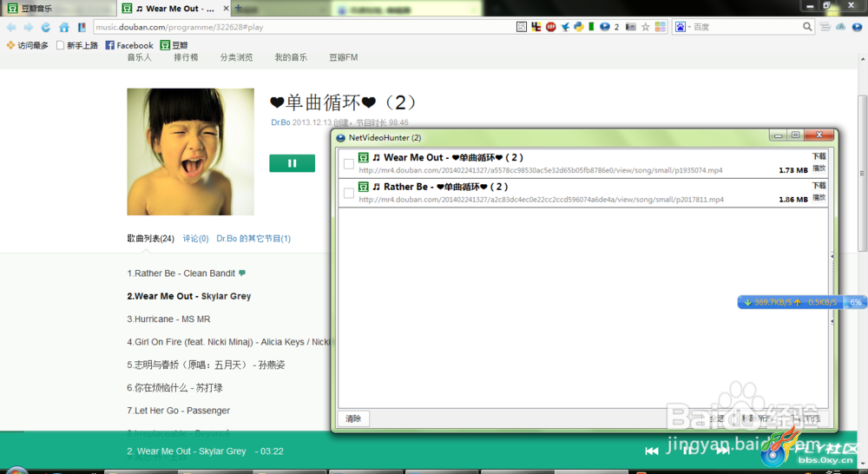Screen dimensions: 868x474
Task: Download Wear Me Out via 下载 button
Action: click(819, 156)
